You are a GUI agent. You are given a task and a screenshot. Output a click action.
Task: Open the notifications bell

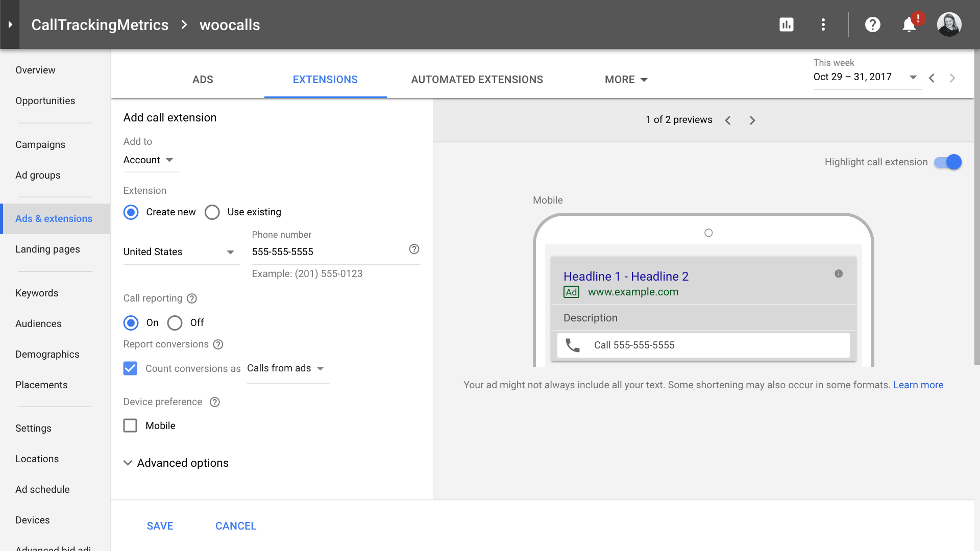(909, 24)
